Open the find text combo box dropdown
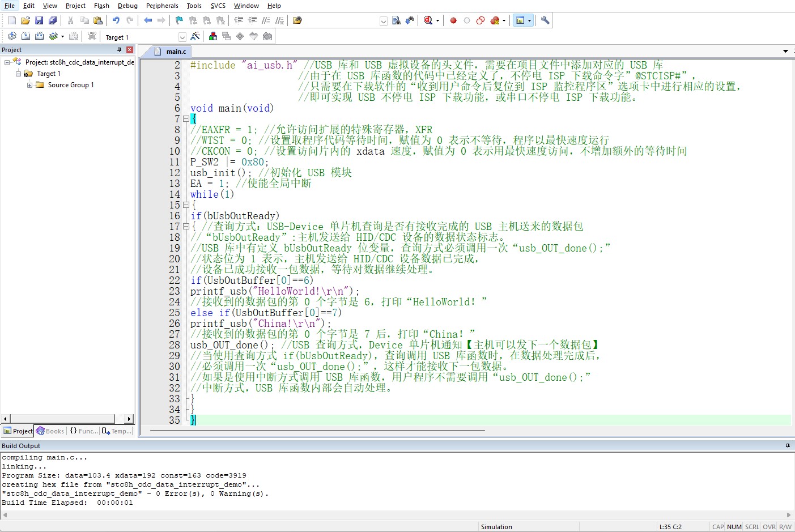This screenshot has height=532, width=795. (384, 22)
